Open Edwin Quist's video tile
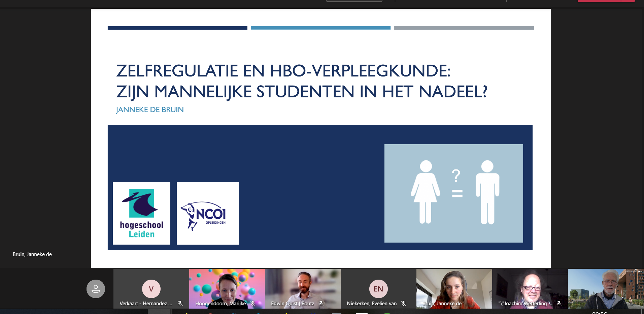Viewport: 644px width, 314px height. click(303, 289)
